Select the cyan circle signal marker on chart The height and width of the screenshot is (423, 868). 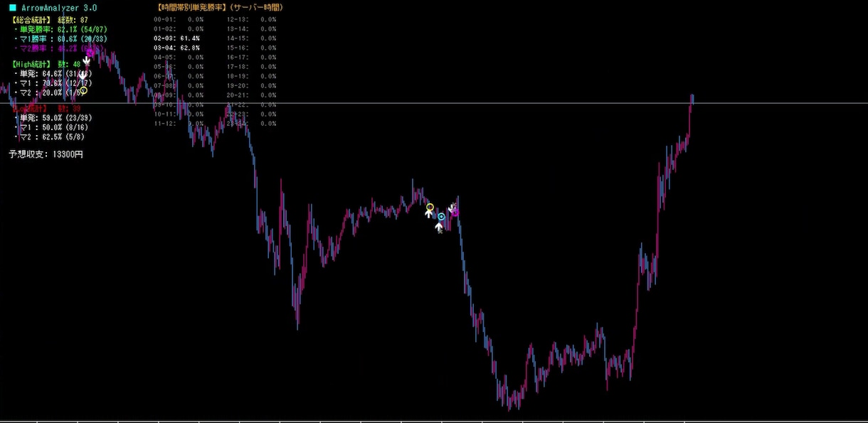442,216
